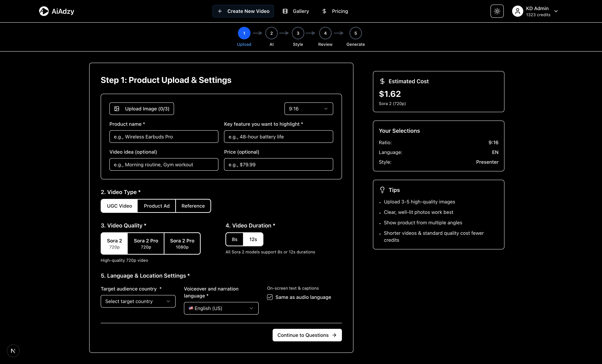
Task: Uncheck Same as audio language
Action: 270,297
